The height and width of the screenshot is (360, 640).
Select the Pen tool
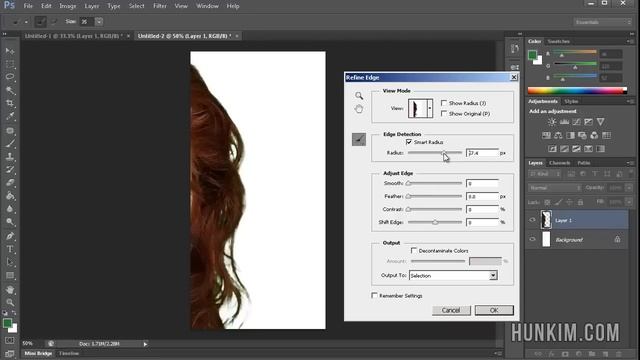[x=10, y=236]
